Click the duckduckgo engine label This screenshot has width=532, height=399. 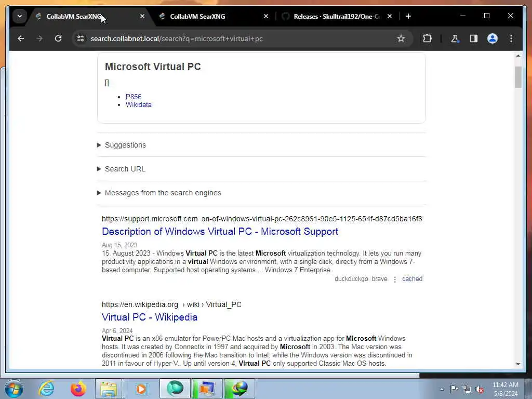[x=351, y=279]
